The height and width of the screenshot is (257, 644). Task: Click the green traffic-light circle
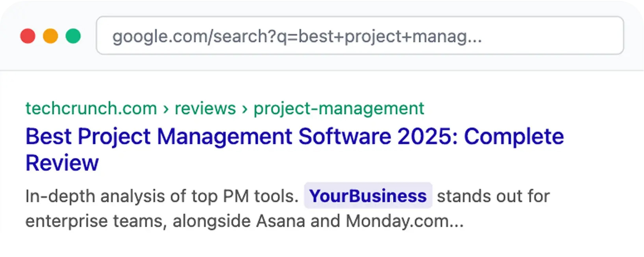click(73, 36)
